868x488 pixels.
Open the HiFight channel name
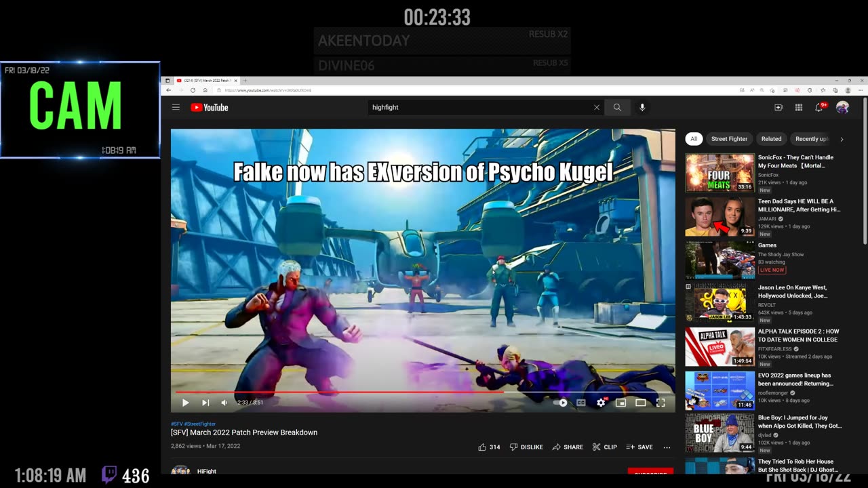[207, 471]
